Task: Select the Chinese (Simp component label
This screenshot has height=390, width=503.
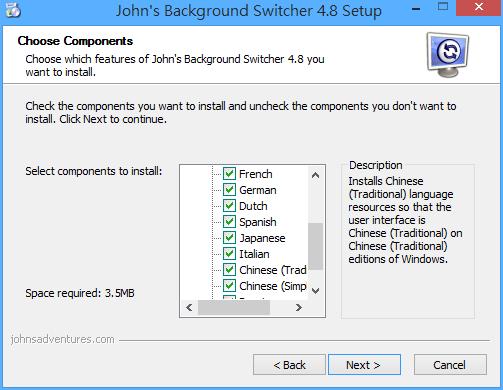Action: click(x=273, y=286)
